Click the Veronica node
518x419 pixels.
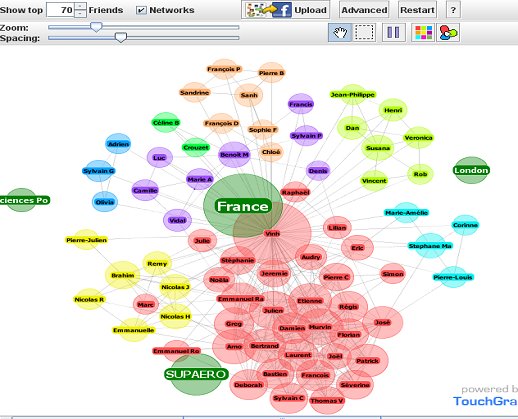coord(418,137)
